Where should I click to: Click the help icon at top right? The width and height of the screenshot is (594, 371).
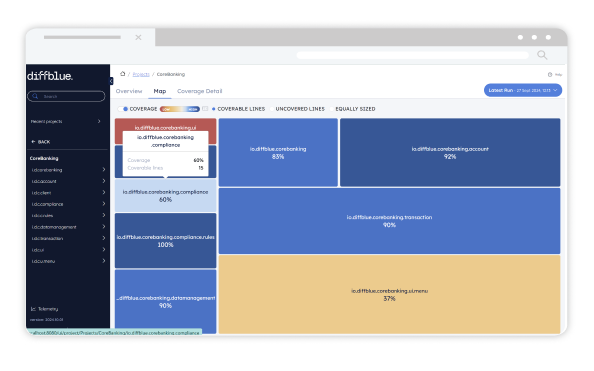coord(550,75)
